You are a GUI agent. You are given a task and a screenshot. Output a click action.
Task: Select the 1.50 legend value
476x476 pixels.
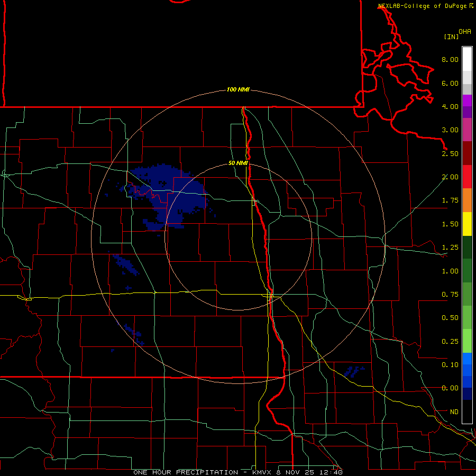[x=450, y=224]
